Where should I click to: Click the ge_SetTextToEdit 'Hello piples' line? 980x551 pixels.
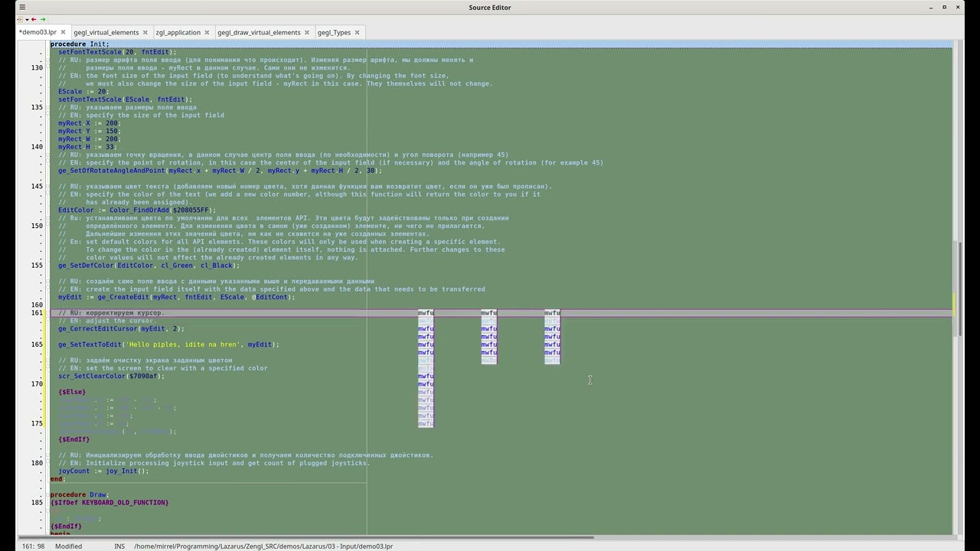tap(169, 344)
